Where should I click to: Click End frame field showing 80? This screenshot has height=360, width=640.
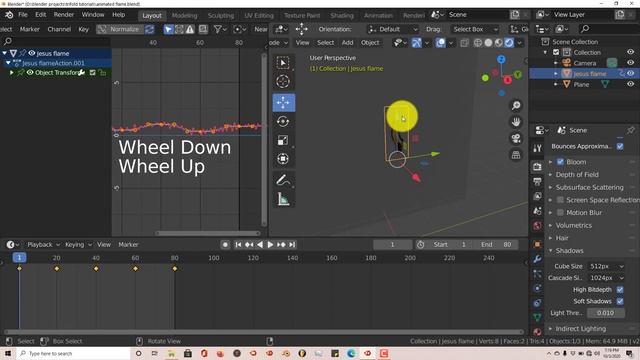[x=497, y=244]
